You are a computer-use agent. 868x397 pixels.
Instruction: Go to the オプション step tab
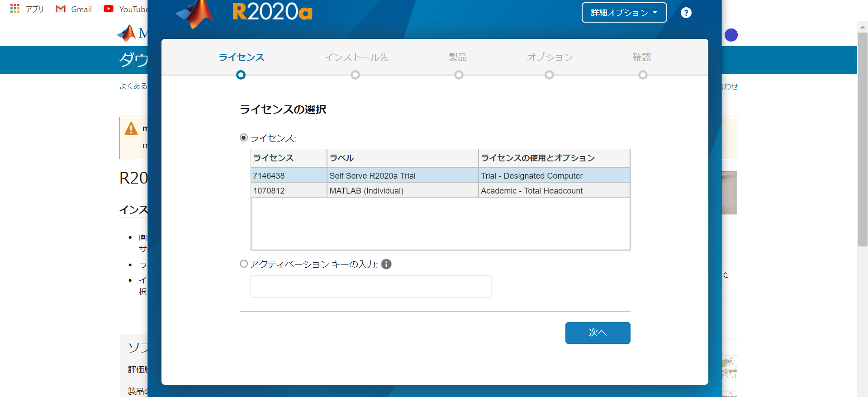[x=550, y=57]
